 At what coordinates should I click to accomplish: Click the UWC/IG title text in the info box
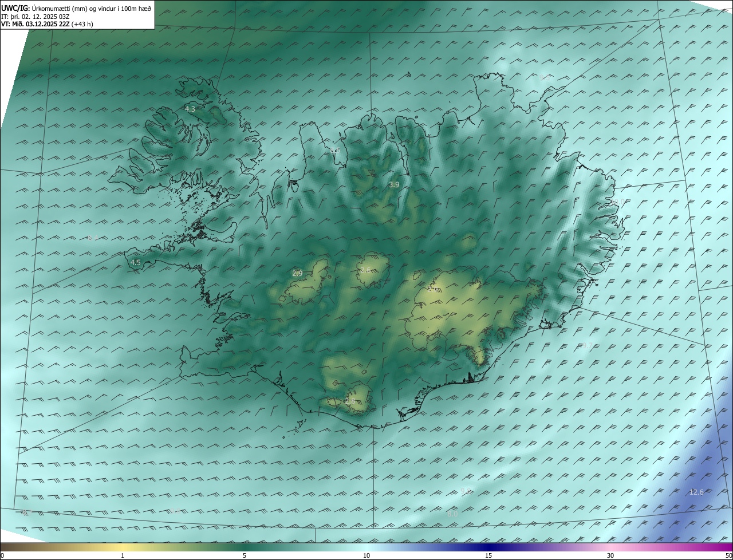pyautogui.click(x=15, y=9)
